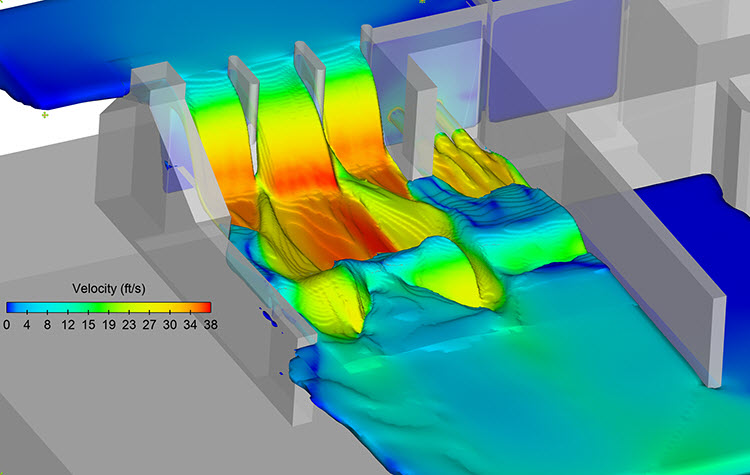This screenshot has width=750, height=475.
Task: Click the red end of the velocity color bar
Action: pyautogui.click(x=207, y=307)
